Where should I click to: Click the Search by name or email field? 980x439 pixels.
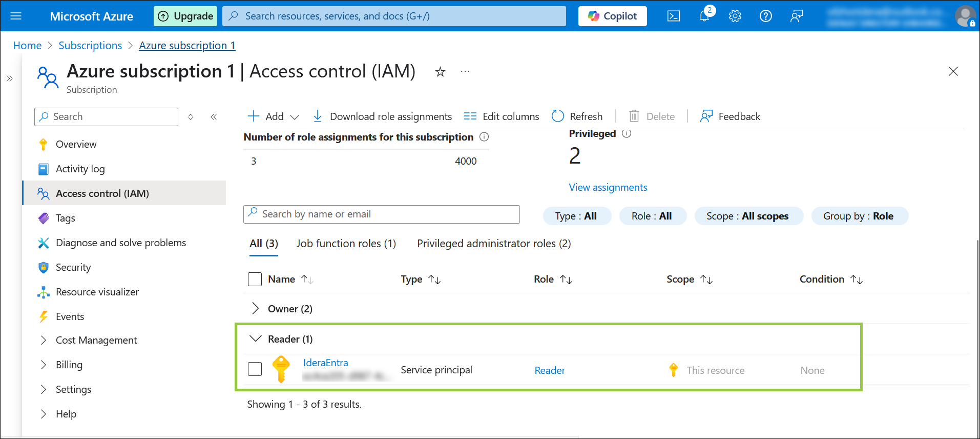382,214
